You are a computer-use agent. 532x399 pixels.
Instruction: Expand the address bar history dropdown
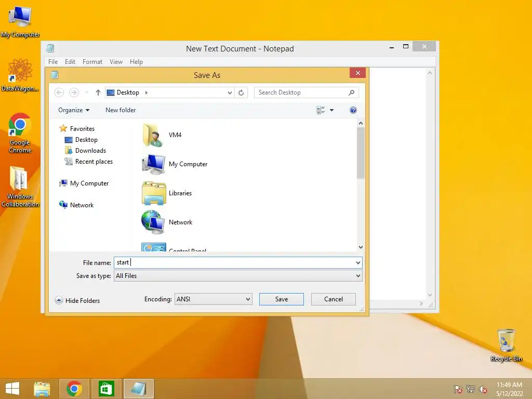tap(230, 92)
